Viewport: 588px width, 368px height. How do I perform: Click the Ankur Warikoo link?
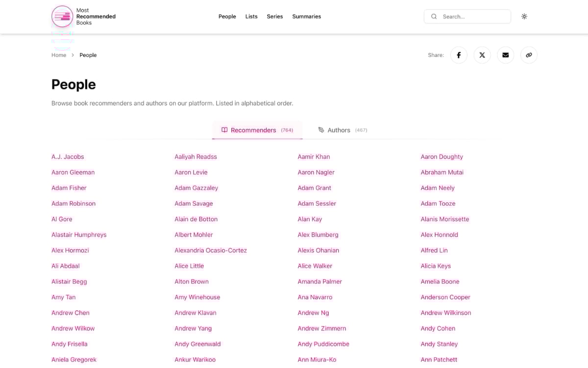coord(195,360)
